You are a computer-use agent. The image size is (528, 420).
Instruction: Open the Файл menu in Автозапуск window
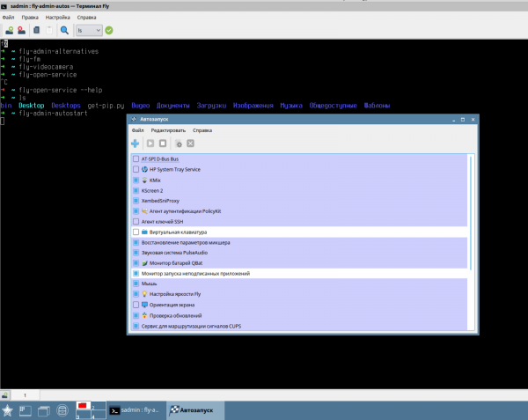(138, 129)
